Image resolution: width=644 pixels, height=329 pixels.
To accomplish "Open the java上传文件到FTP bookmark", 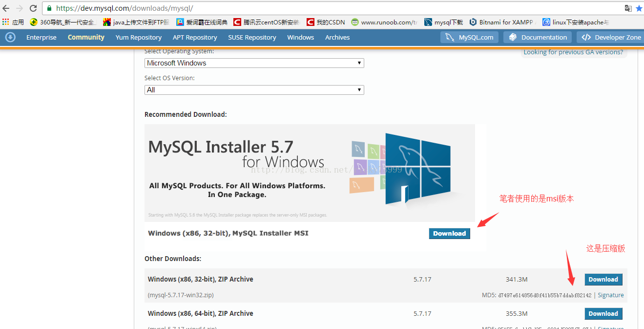I will click(x=136, y=22).
